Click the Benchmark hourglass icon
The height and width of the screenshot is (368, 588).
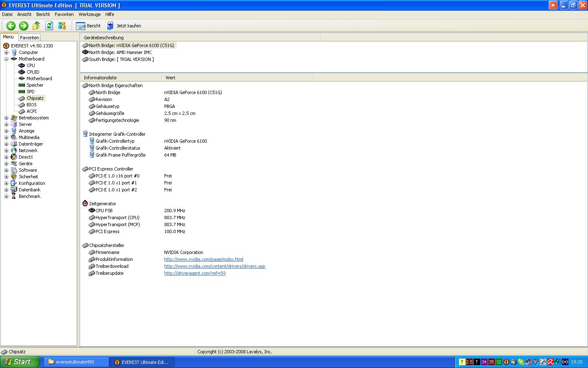pyautogui.click(x=14, y=196)
